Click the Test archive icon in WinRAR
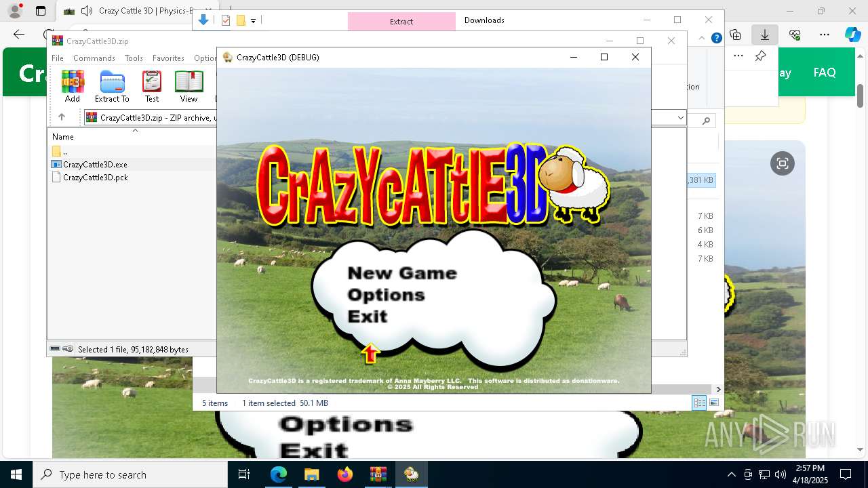The image size is (868, 488). (152, 86)
